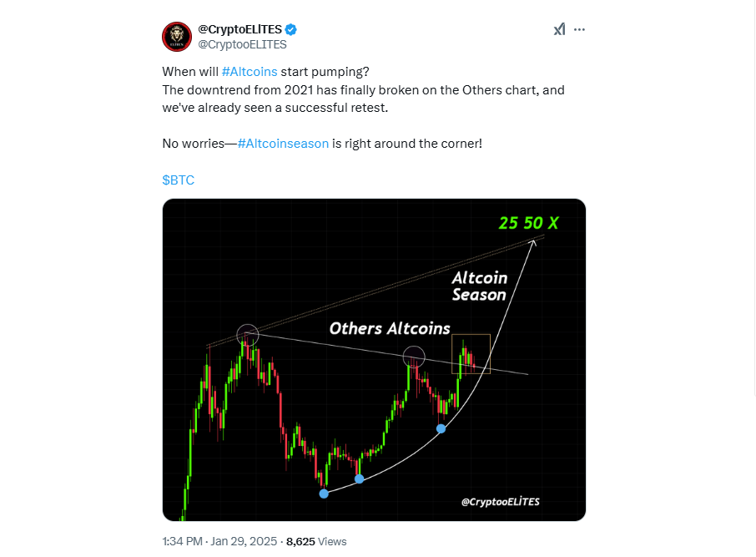Click the orange retest box on the chart
Image resolution: width=756 pixels, height=557 pixels.
tap(471, 354)
